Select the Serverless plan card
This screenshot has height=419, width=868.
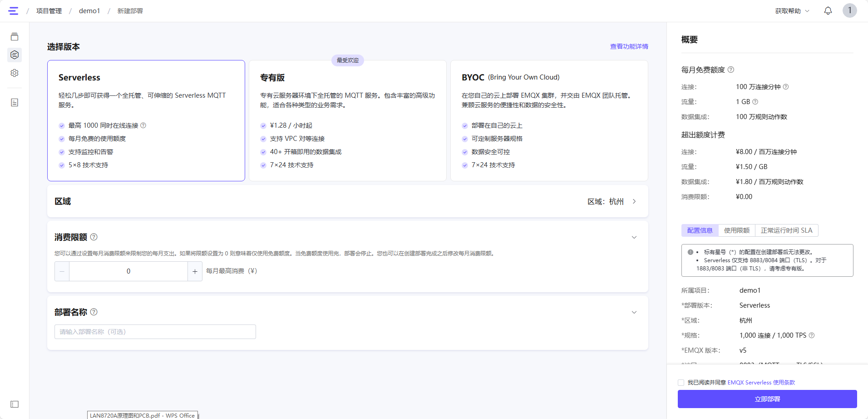coord(146,121)
